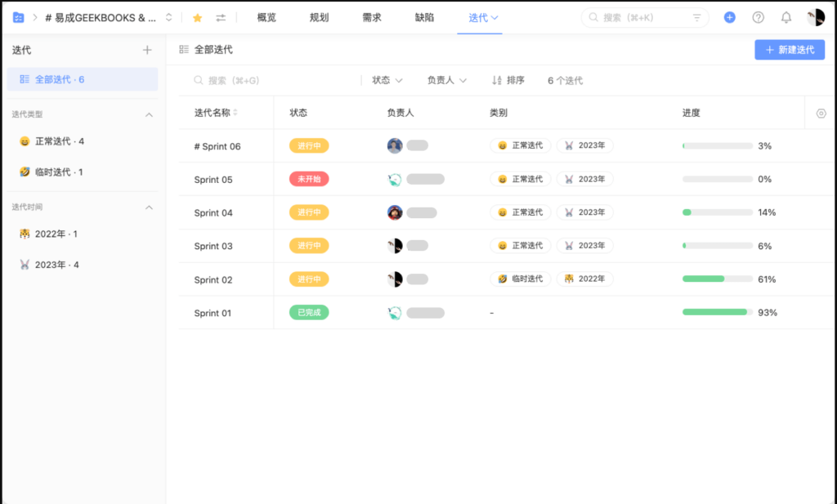
Task: Click the 排序 sort button
Action: (508, 80)
